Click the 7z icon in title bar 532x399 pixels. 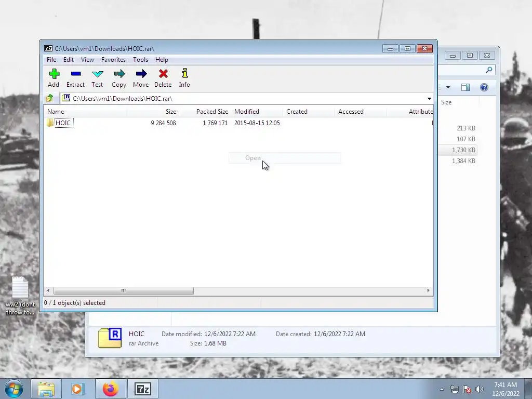pos(48,48)
